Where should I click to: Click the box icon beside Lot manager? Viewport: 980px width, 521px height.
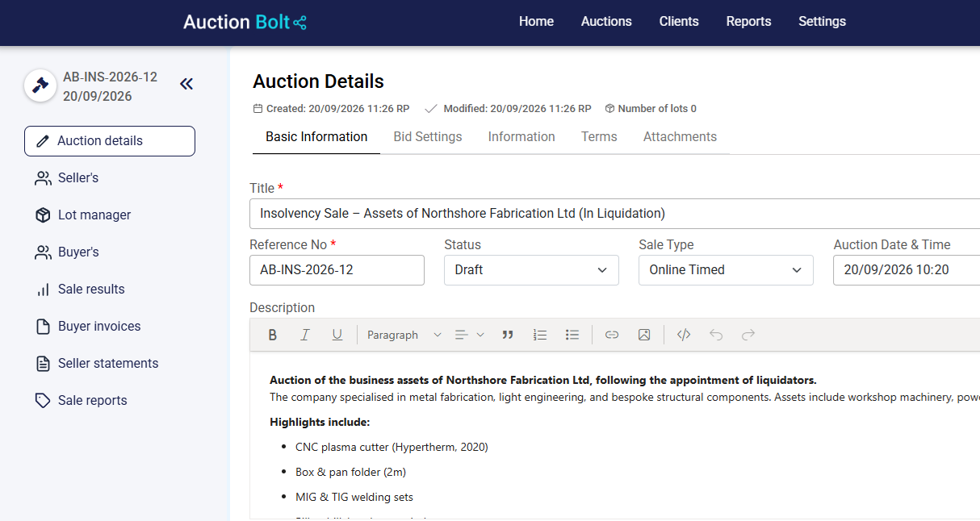(43, 215)
